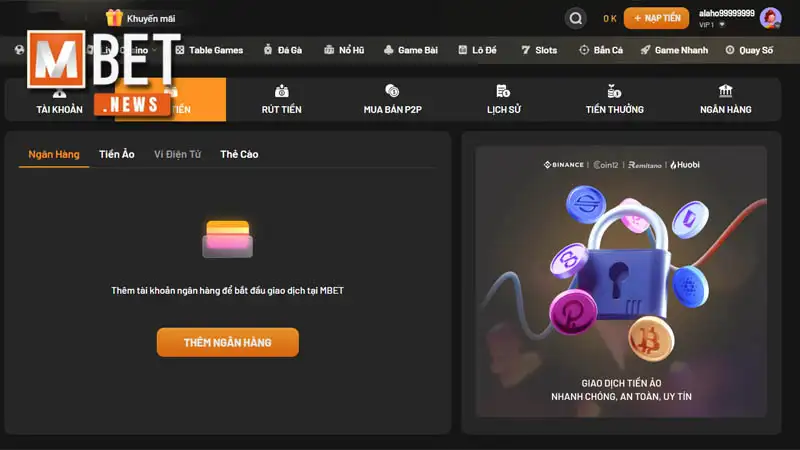The image size is (800, 450).
Task: Click the sports ball icon in navigation
Action: [19, 49]
